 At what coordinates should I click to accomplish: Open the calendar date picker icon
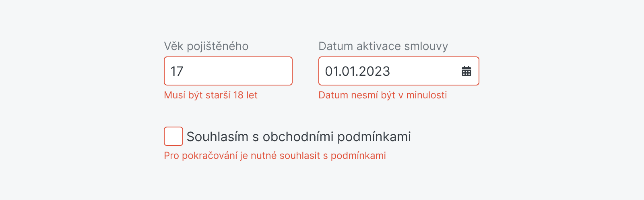(466, 71)
